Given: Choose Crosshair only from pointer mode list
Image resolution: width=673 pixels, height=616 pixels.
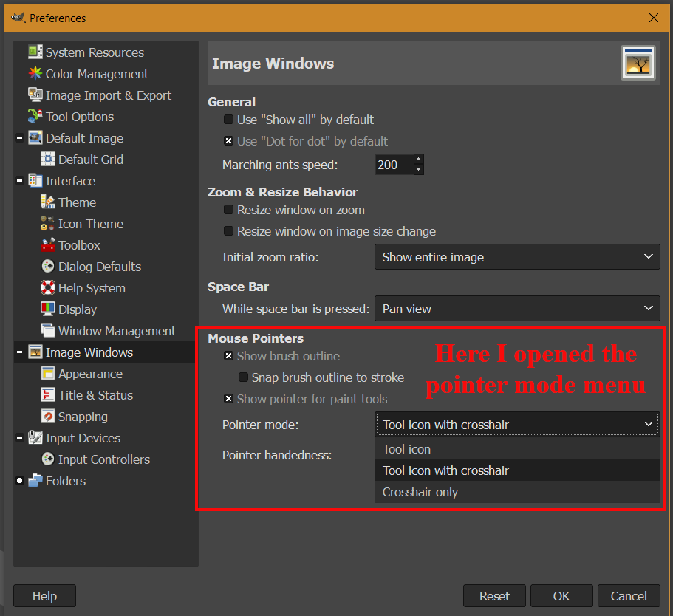Looking at the screenshot, I should tap(517, 492).
